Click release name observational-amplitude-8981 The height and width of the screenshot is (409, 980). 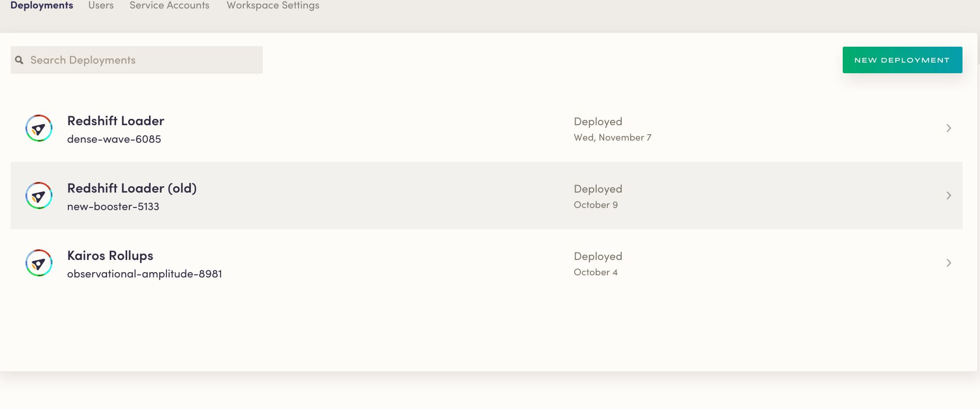(x=145, y=274)
